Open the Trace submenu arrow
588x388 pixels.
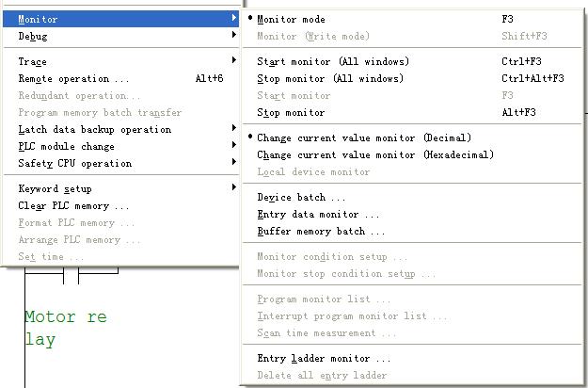tap(234, 62)
